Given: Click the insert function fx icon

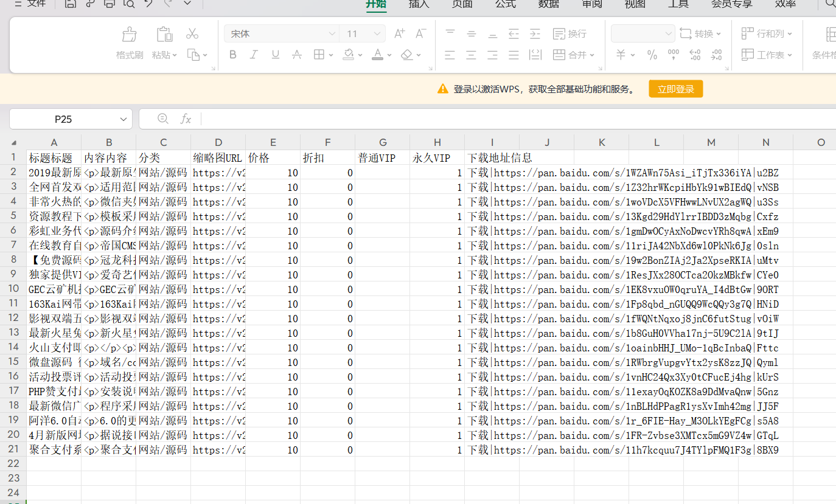Looking at the screenshot, I should (x=186, y=119).
